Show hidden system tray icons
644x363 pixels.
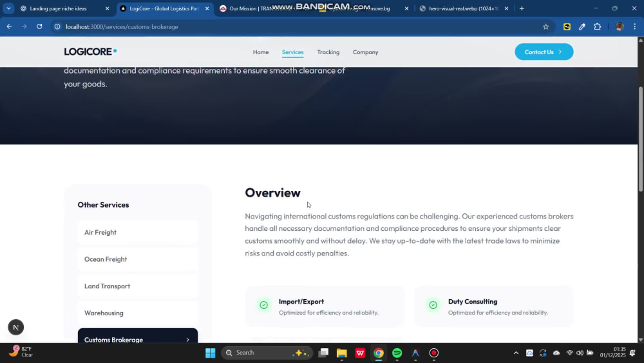point(516,353)
